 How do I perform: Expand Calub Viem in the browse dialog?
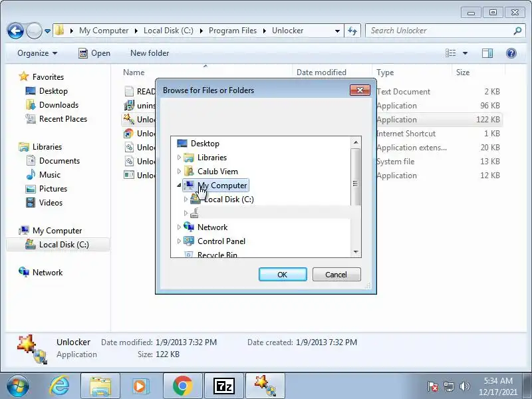[x=179, y=172]
